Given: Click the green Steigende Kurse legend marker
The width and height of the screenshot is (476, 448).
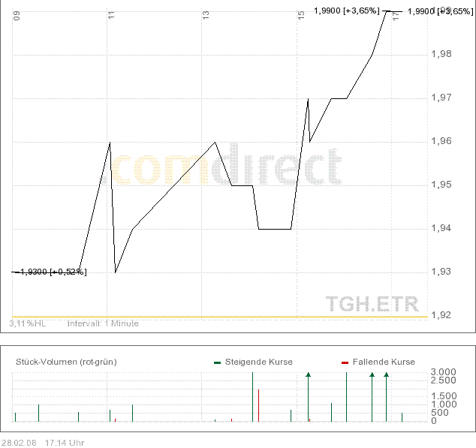Looking at the screenshot, I should coord(217,362).
